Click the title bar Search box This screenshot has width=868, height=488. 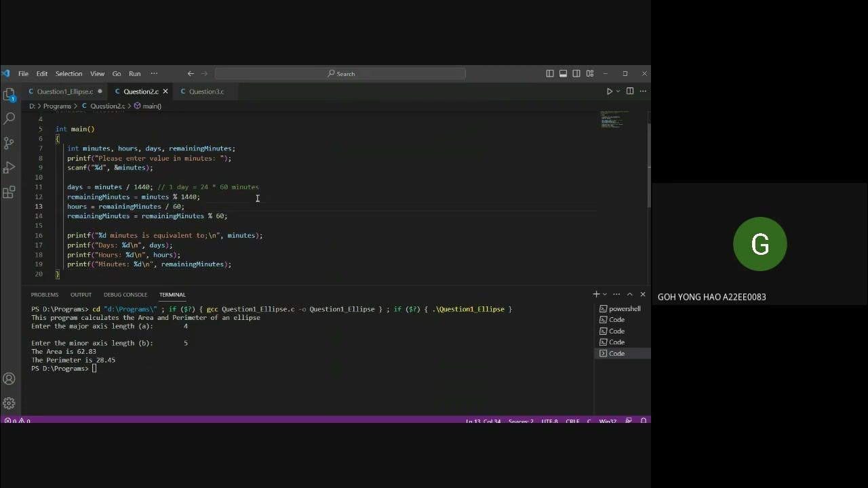pyautogui.click(x=340, y=73)
